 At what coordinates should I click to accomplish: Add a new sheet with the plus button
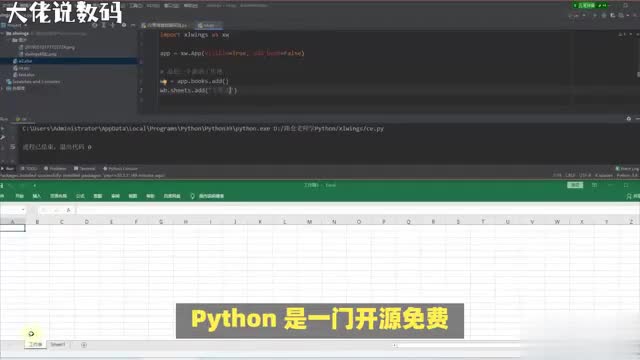[84, 345]
